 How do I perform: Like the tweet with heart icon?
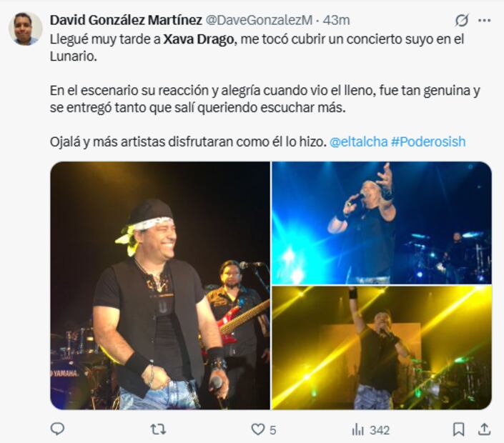pyautogui.click(x=258, y=429)
